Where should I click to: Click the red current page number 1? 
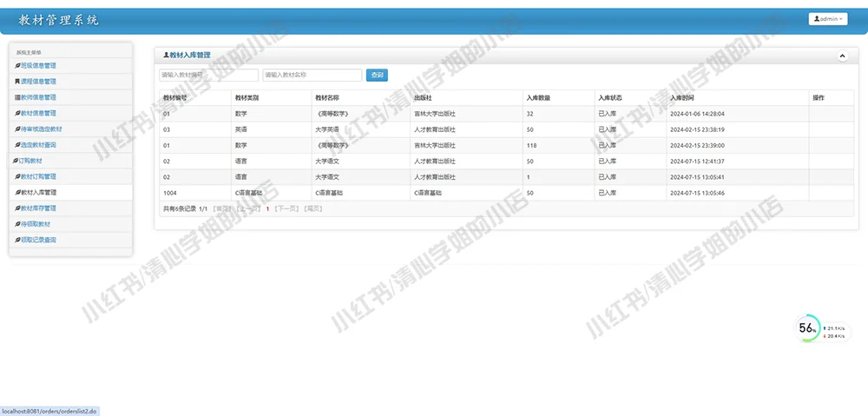pos(267,208)
